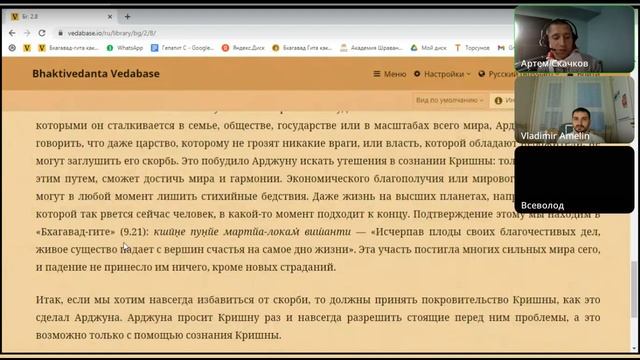This screenshot has width=640, height=360.
Task: Open the first yellow V bookmark icon
Action: click(x=27, y=48)
